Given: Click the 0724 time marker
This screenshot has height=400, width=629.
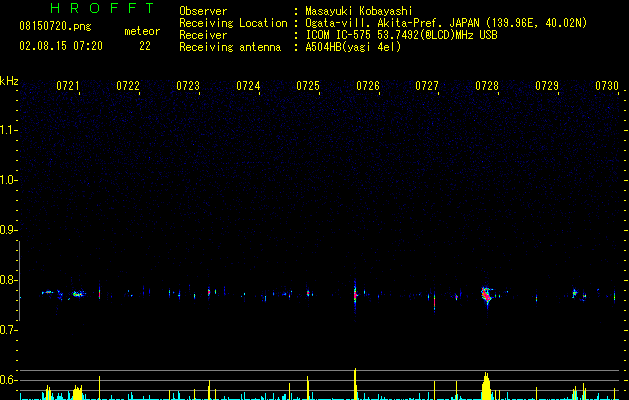Looking at the screenshot, I should pos(248,86).
